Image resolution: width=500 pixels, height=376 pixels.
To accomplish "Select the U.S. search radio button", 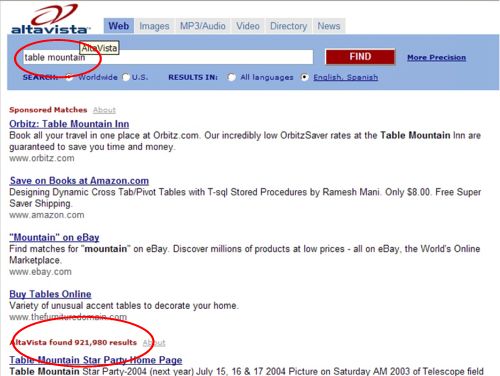I will (x=126, y=77).
